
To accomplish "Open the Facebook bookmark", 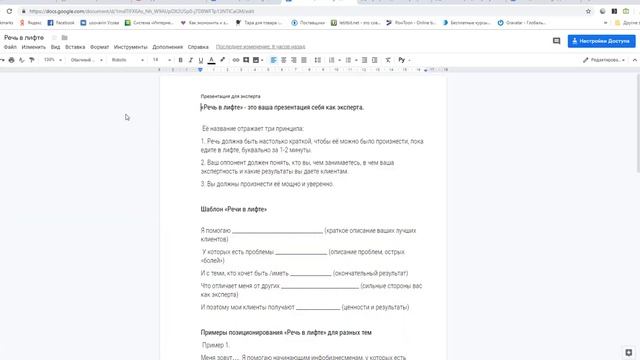I will coord(61,23).
